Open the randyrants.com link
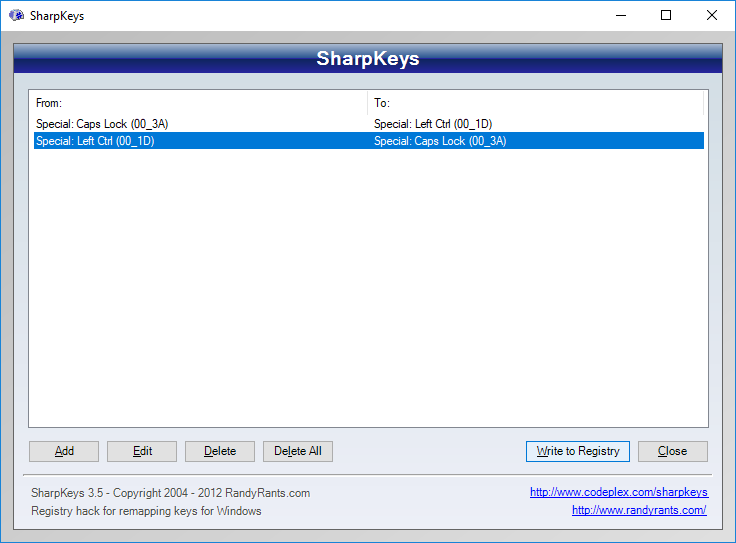Viewport: 736px width, 543px height. (639, 510)
